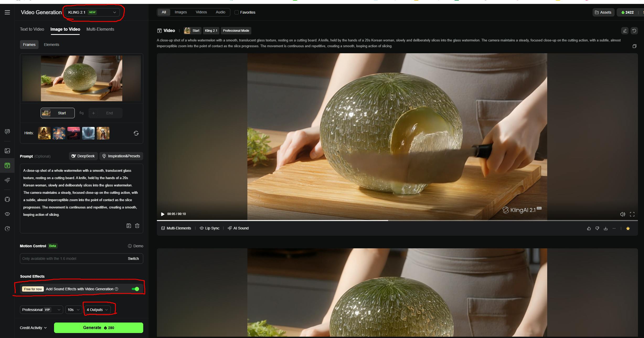Screen dimensions: 644x338
Task: Filter gallery by Images
Action: (181, 12)
